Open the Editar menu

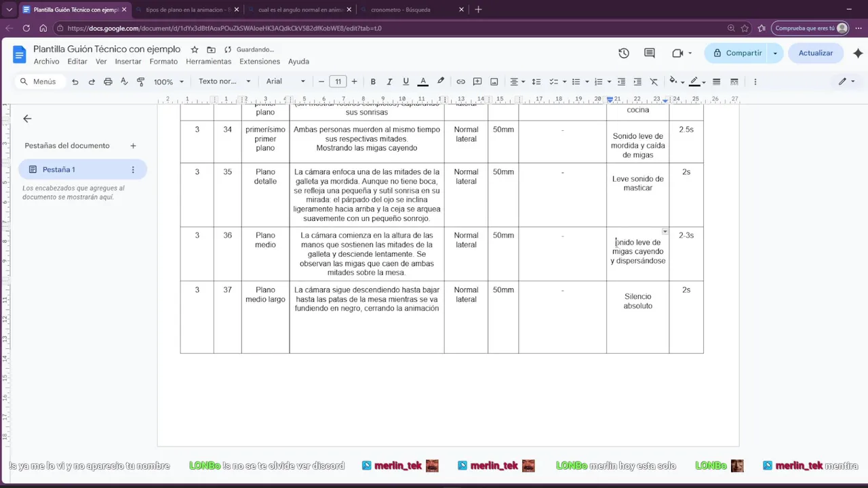tap(77, 62)
